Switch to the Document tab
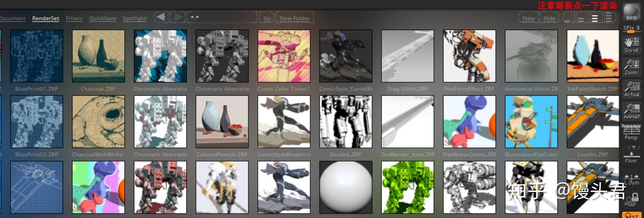The image size is (644, 218). (13, 19)
